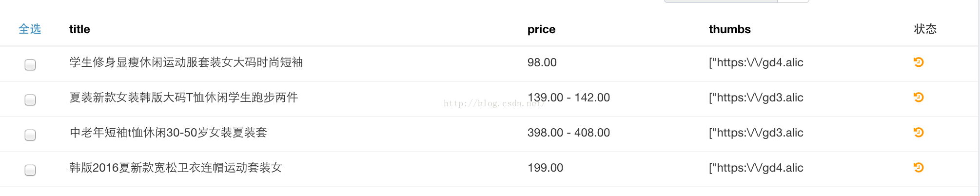This screenshot has width=980, height=196.
Task: Click the 状态 column header
Action: pyautogui.click(x=925, y=29)
